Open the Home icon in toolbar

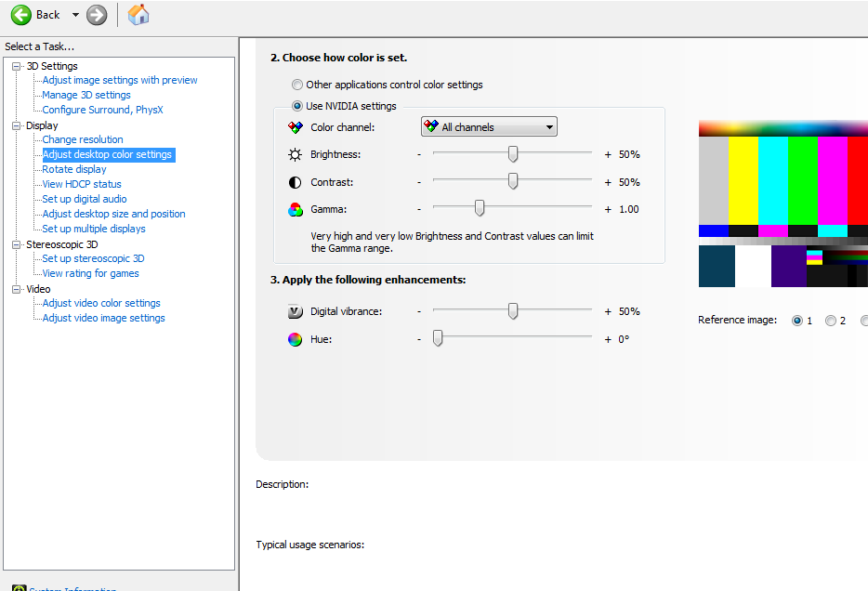click(138, 14)
